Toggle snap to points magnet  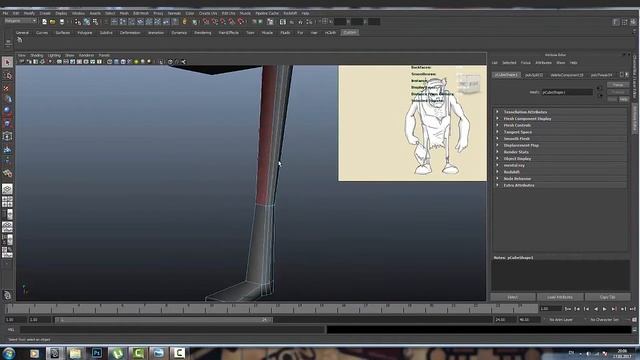pos(223,22)
